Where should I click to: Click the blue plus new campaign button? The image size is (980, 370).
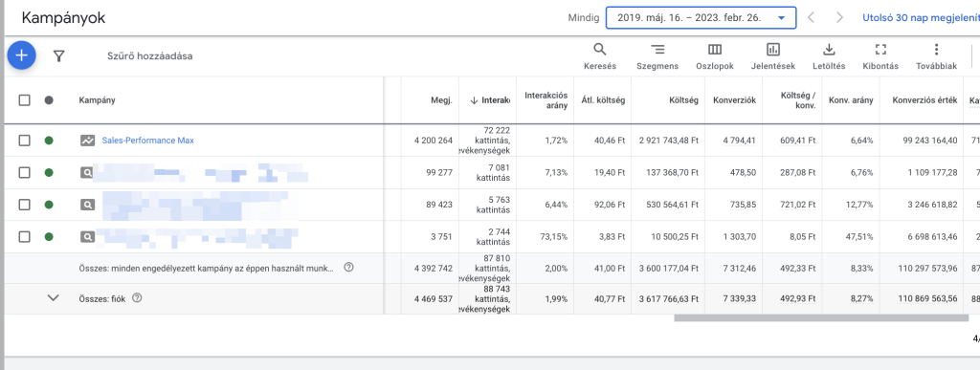pos(21,55)
